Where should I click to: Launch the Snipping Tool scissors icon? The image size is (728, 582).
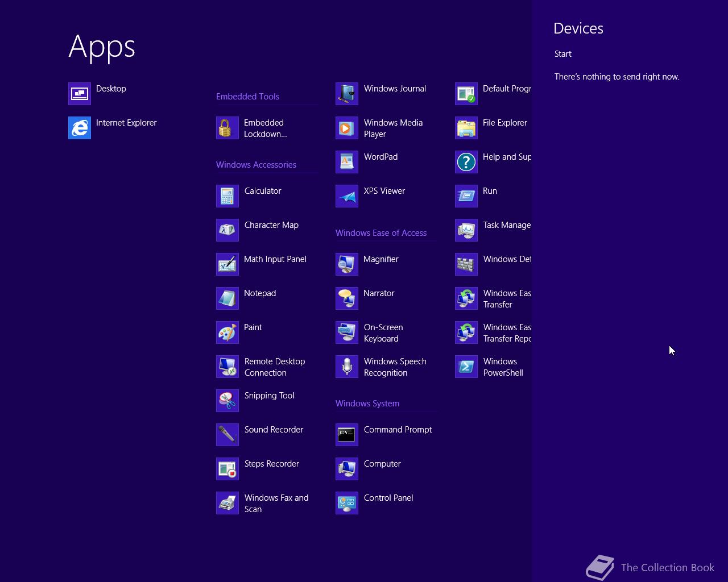[227, 401]
